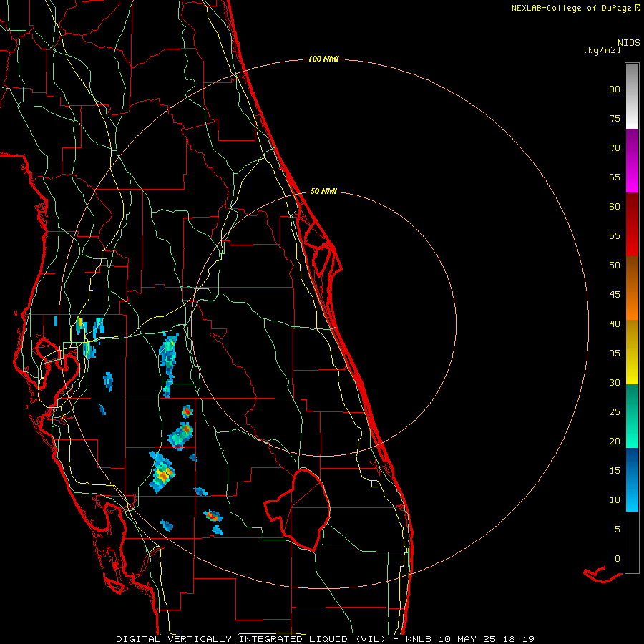
Task: Pick the teal-green color bar segment
Action: coord(632,416)
